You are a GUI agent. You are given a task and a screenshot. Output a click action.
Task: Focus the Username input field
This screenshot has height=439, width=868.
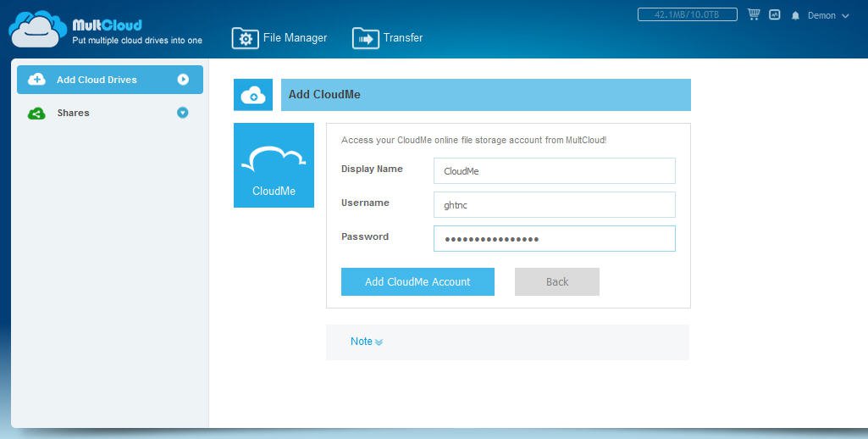554,204
